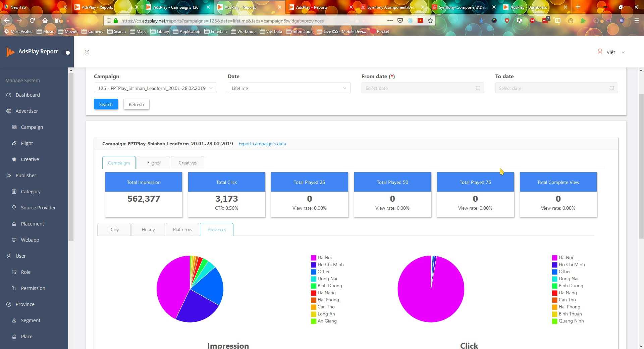Bookmark this page with star icon
This screenshot has width=644, height=349.
(430, 20)
